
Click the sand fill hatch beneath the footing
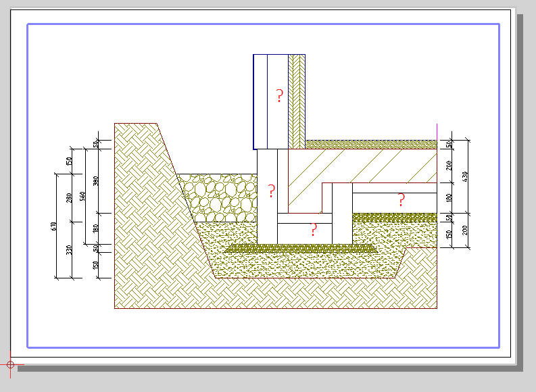coord(304,265)
